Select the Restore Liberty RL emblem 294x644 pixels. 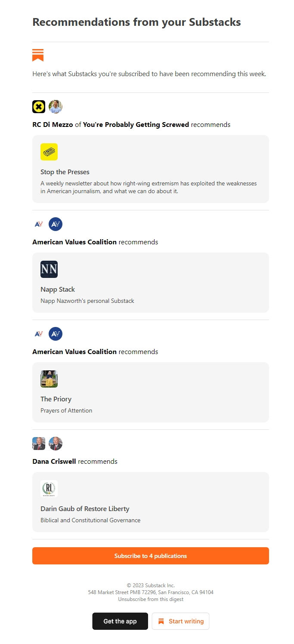[x=49, y=488]
